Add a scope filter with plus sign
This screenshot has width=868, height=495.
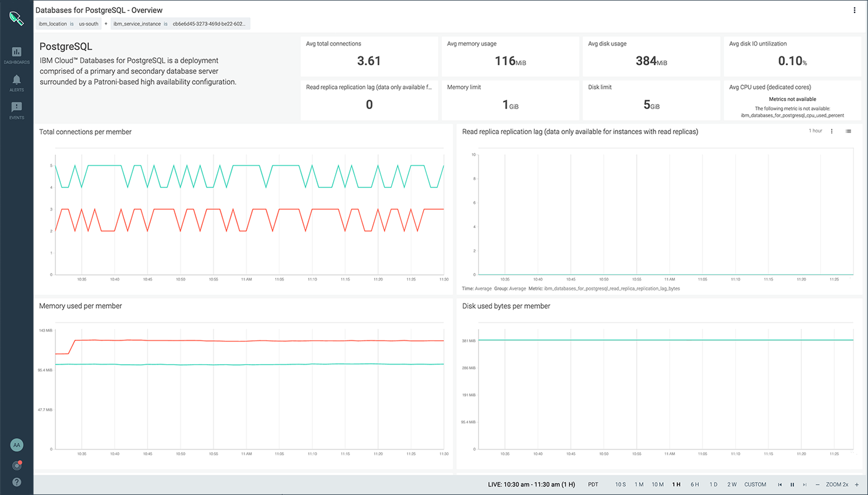(x=106, y=24)
